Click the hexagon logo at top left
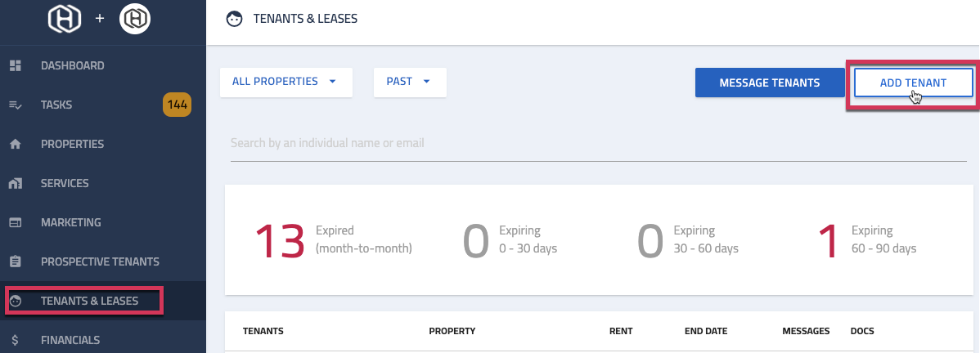Viewport: 980px width, 353px height. [65, 18]
